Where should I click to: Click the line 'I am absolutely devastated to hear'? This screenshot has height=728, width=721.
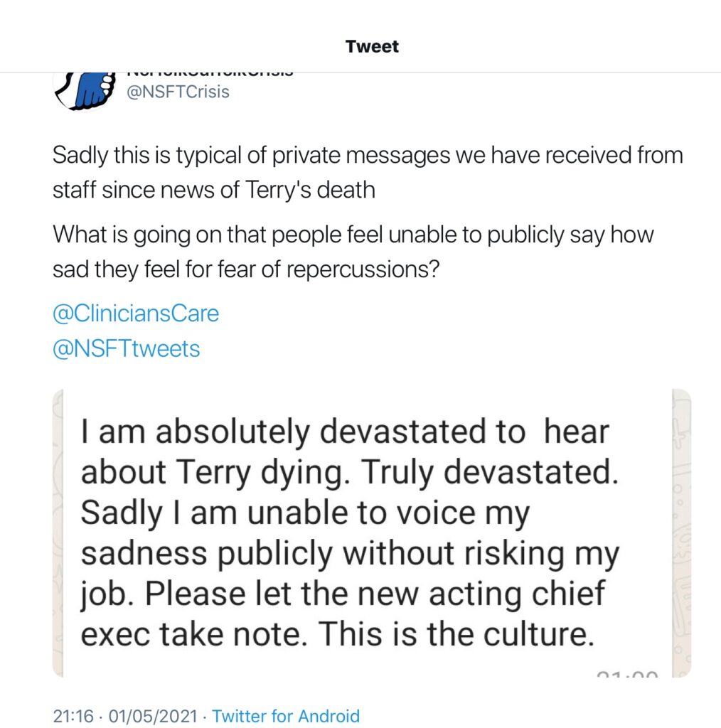pos(345,432)
